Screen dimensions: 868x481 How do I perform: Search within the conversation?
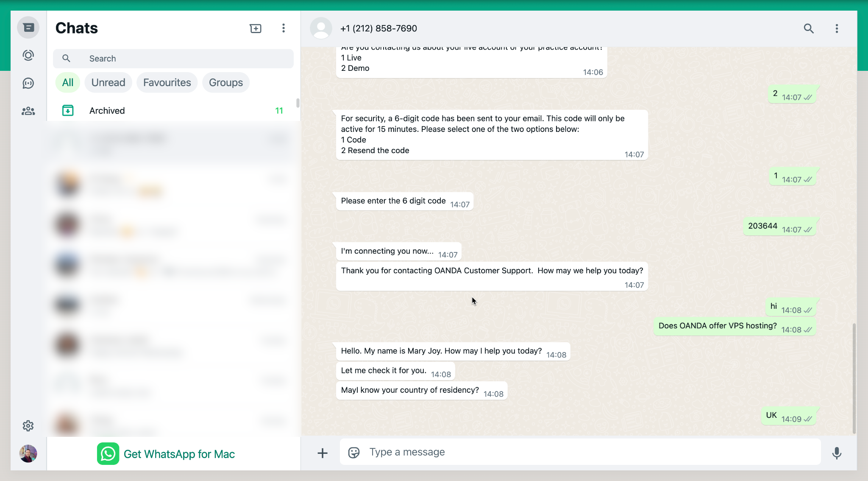809,28
